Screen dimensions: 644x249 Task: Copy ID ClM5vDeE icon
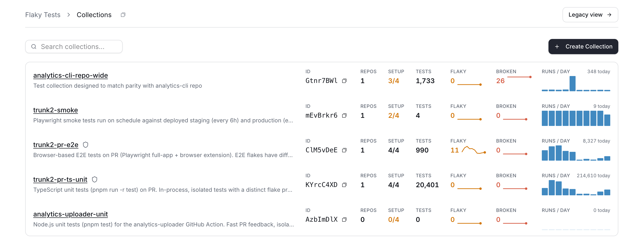[x=344, y=150]
